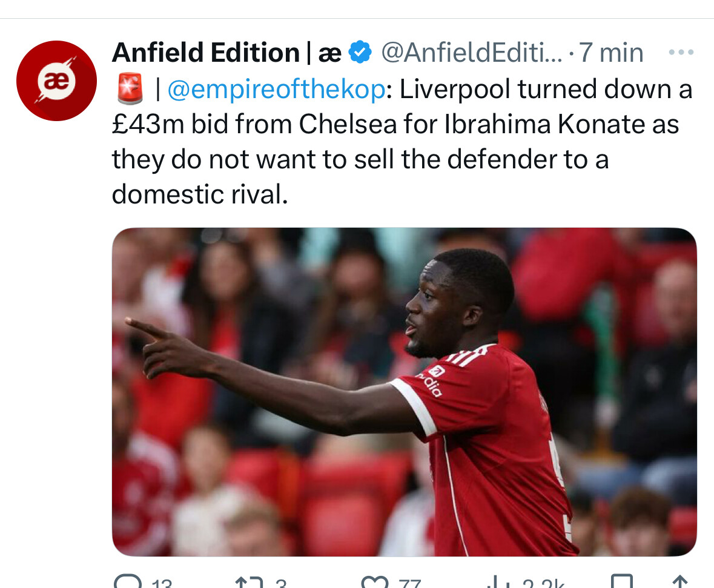The image size is (714, 588).
Task: Toggle the bookmark icon on this tweet
Action: click(622, 583)
